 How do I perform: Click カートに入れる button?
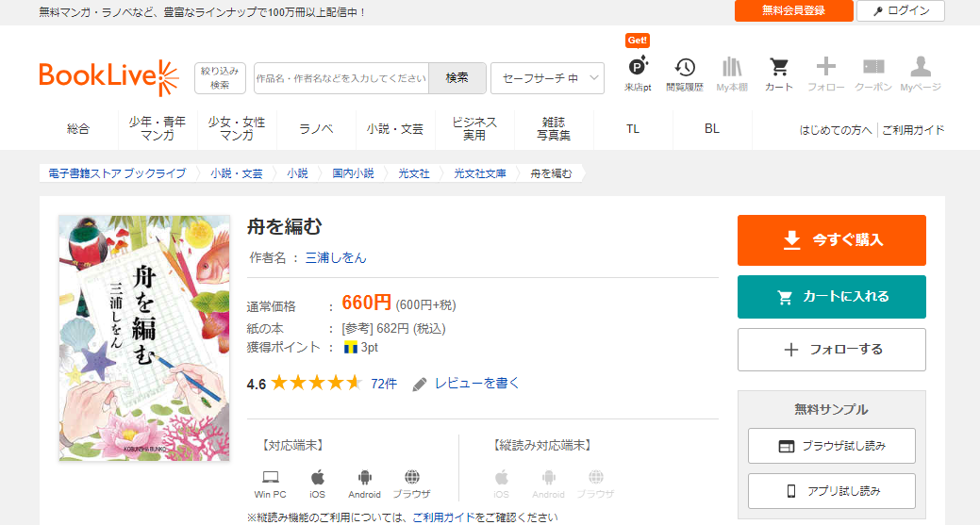point(831,297)
